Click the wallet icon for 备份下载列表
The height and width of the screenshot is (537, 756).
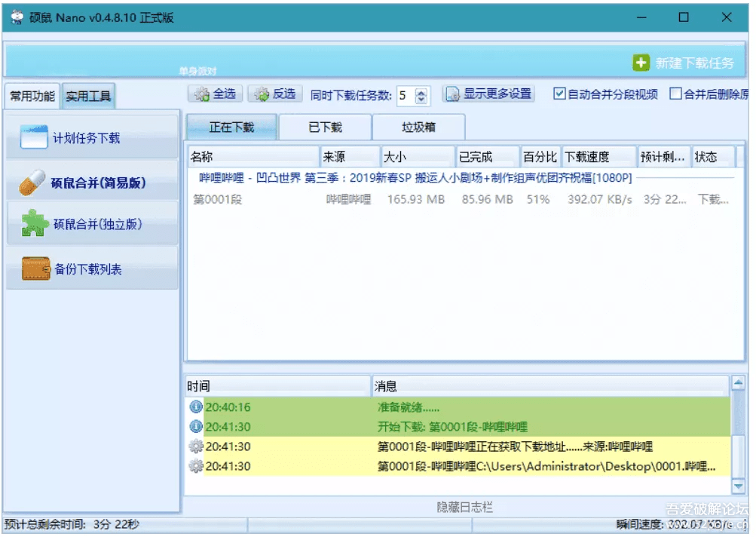[35, 268]
